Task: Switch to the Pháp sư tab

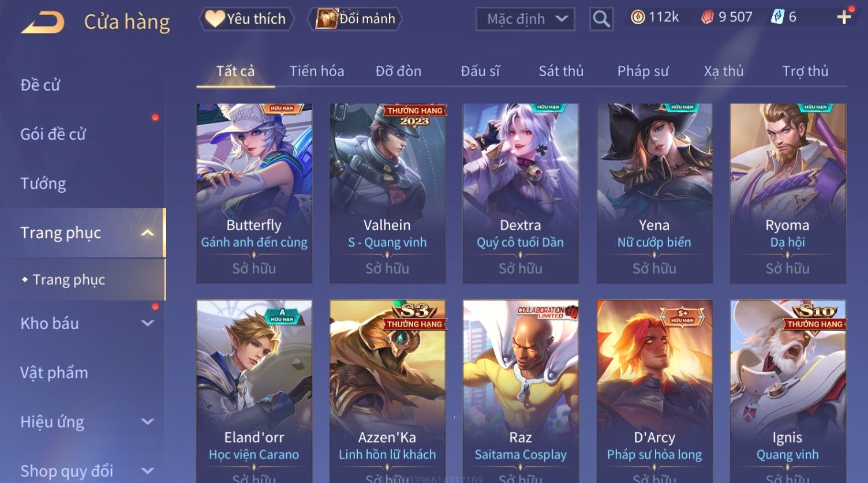Action: [x=643, y=71]
